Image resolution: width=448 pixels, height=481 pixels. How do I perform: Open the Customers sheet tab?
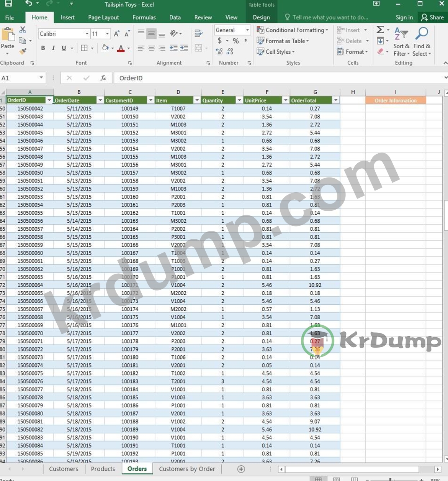point(64,469)
